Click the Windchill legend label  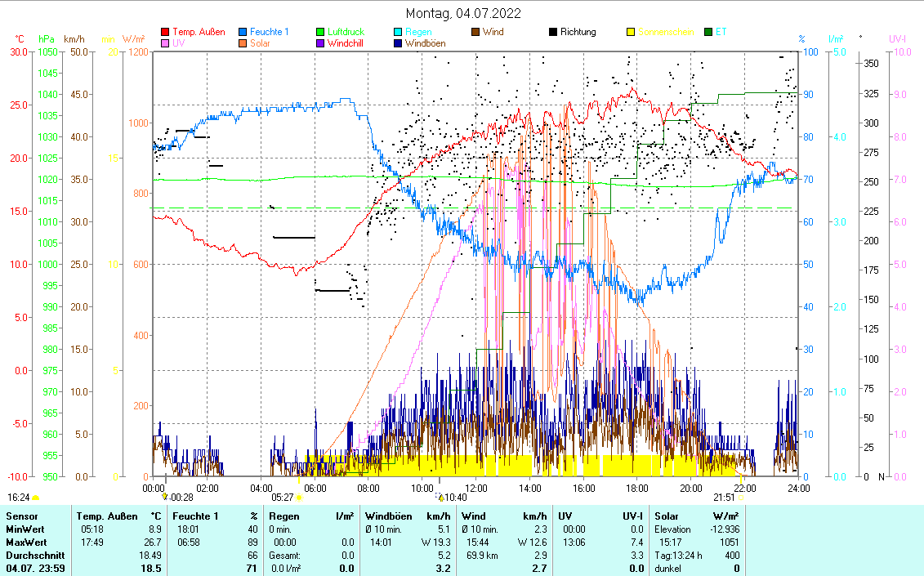346,43
